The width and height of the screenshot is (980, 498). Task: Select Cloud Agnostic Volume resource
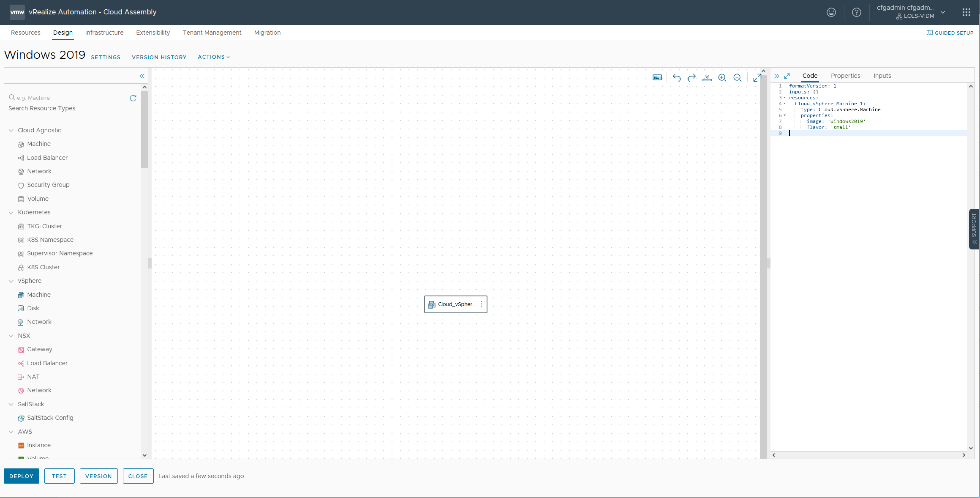[33, 199]
